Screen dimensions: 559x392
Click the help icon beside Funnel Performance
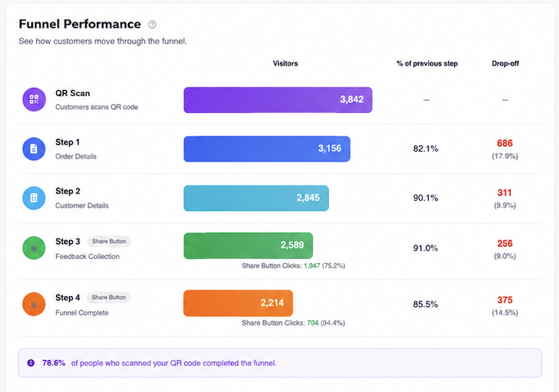click(152, 24)
